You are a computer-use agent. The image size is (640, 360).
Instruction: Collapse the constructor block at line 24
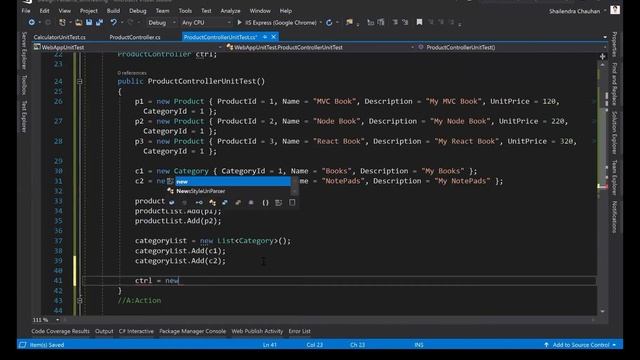[x=80, y=81]
